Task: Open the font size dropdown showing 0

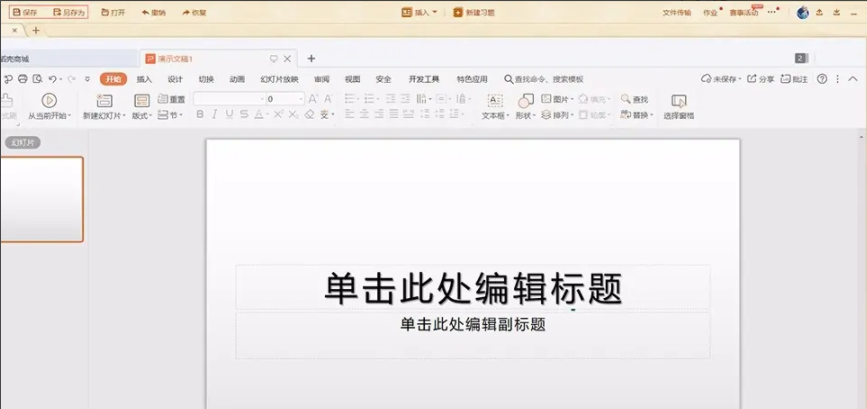Action: click(285, 99)
